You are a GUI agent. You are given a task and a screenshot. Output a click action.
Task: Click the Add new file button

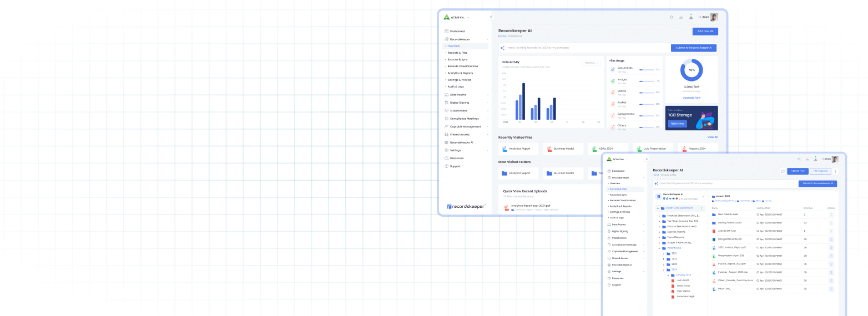705,32
